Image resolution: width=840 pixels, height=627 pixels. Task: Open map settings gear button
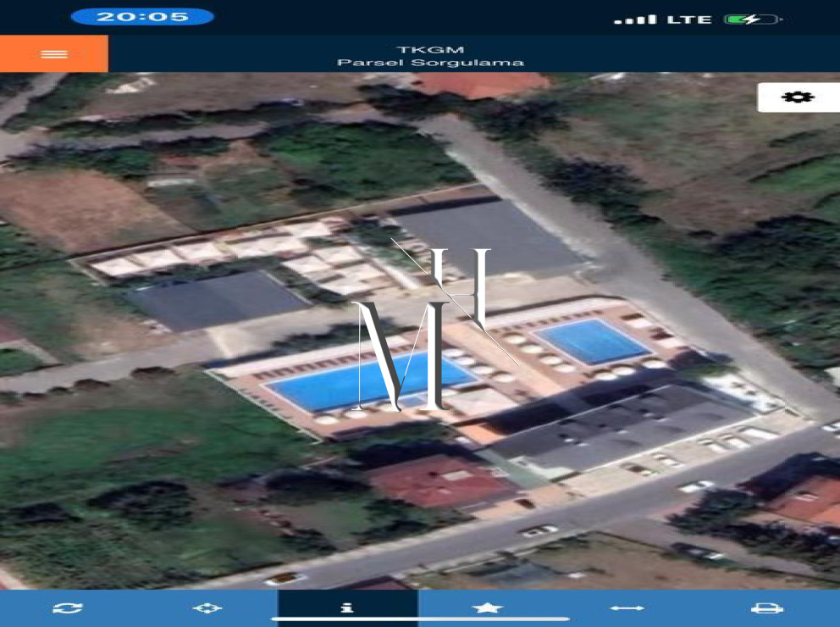coord(798,97)
